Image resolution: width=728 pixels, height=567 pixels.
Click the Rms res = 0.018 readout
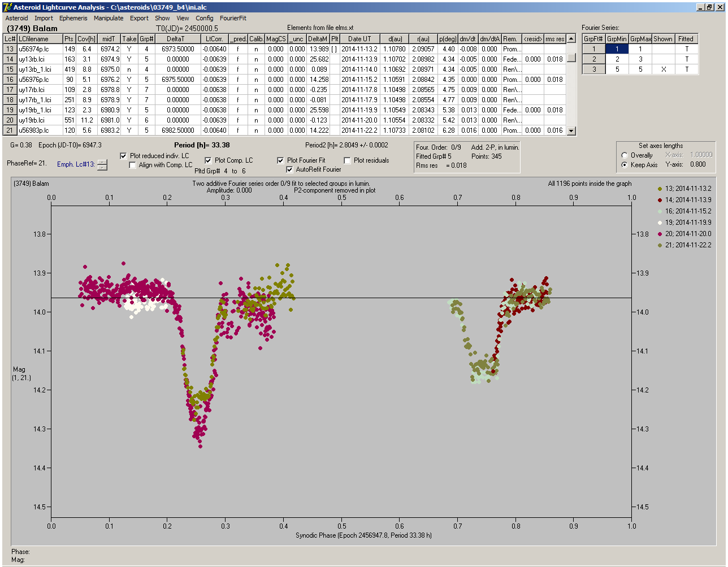click(441, 165)
